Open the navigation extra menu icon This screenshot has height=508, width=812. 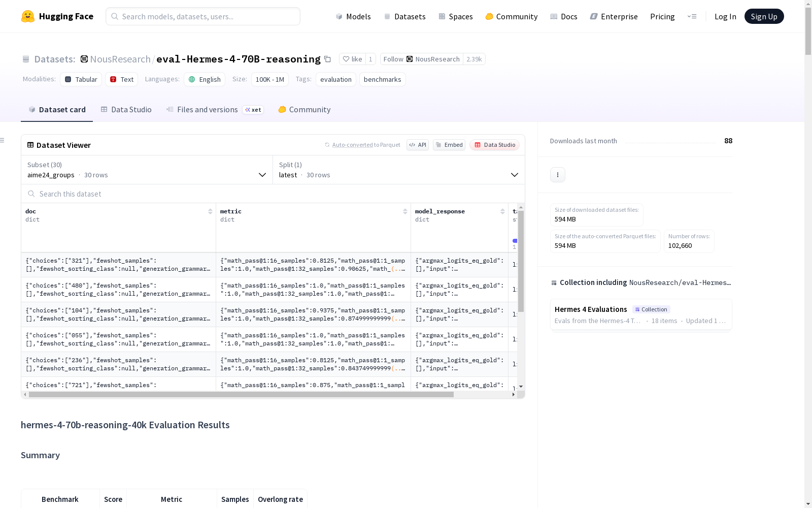(x=692, y=16)
